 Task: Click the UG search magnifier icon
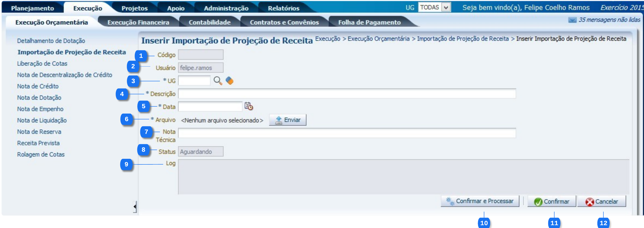pyautogui.click(x=218, y=81)
